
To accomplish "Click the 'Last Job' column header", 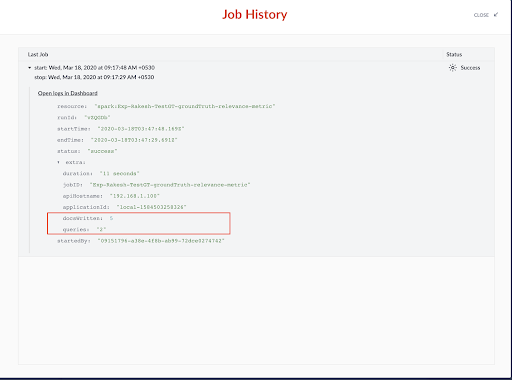I will 38,54.
